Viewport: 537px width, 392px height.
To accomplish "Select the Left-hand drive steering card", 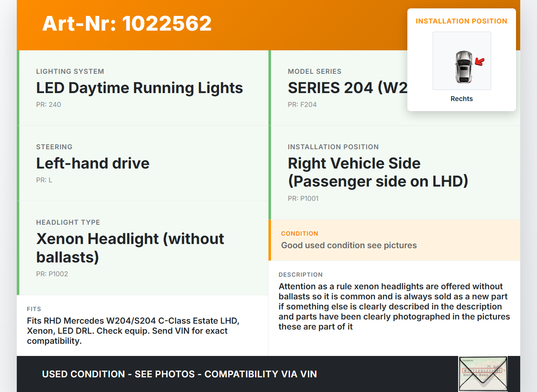I will point(143,164).
